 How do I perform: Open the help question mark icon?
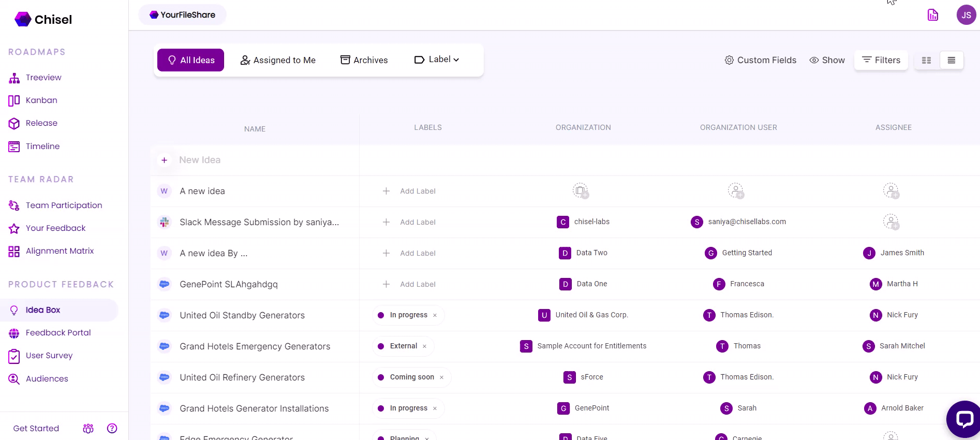coord(112,429)
